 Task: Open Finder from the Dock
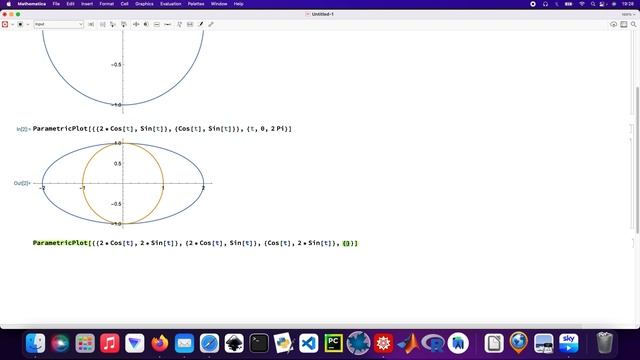click(x=36, y=343)
